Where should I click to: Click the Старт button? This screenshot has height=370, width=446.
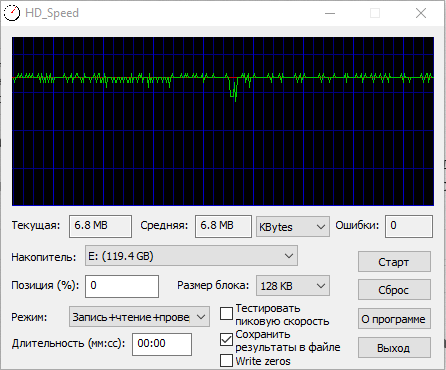click(394, 262)
